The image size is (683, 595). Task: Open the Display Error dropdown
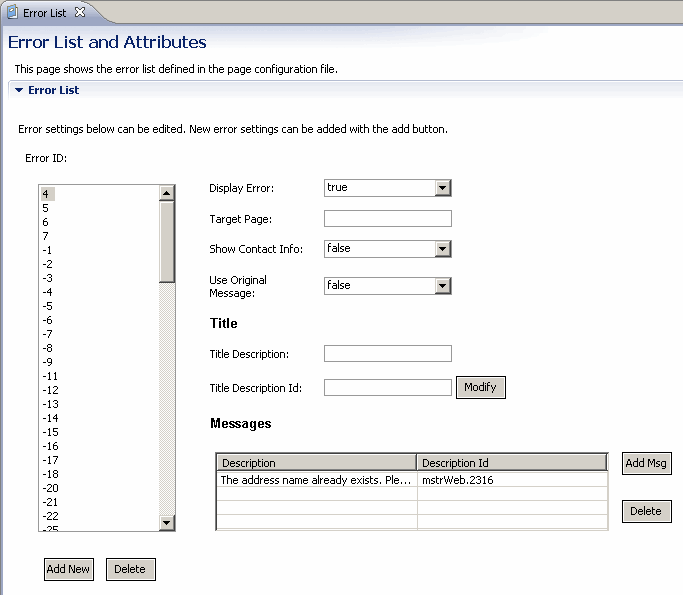click(x=443, y=188)
